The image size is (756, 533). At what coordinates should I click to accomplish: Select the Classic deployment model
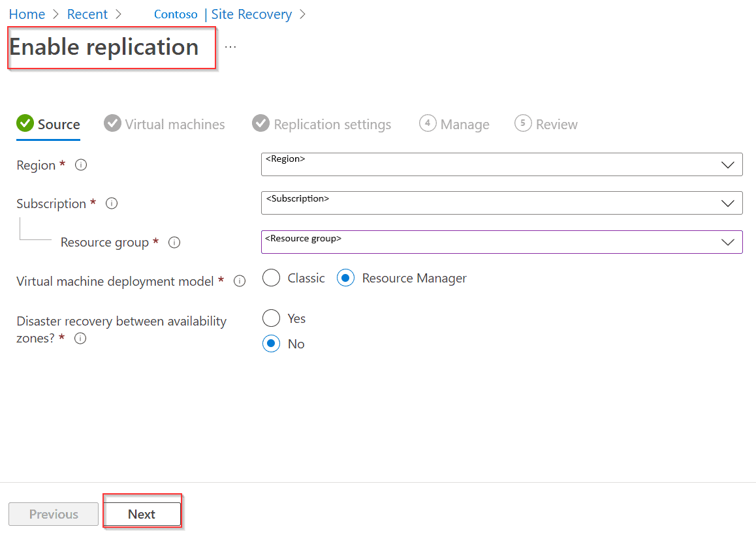pyautogui.click(x=271, y=277)
